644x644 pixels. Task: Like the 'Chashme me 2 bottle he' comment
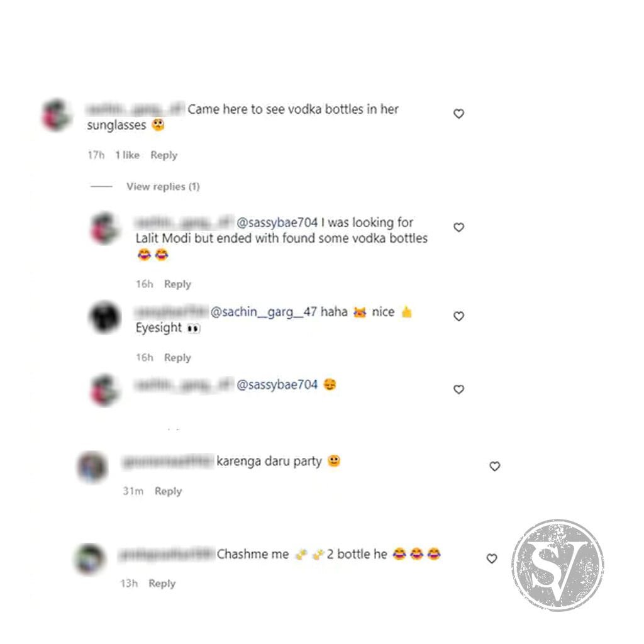coord(492,558)
